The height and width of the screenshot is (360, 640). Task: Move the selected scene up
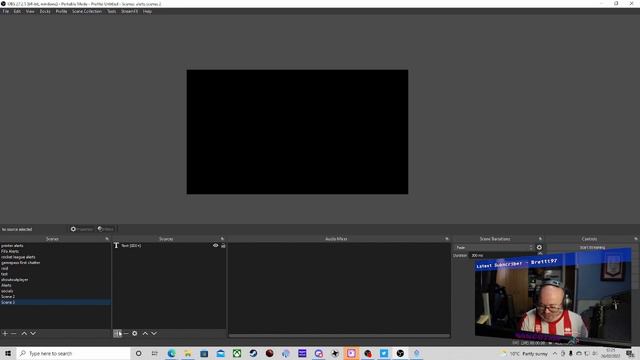click(x=24, y=333)
